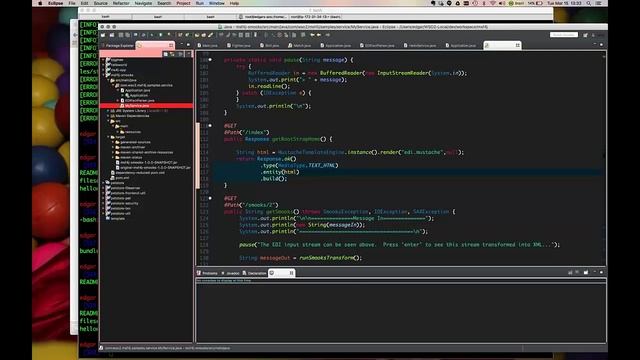Switch to the Declaration tab
640x360 pixels.
coord(255,273)
